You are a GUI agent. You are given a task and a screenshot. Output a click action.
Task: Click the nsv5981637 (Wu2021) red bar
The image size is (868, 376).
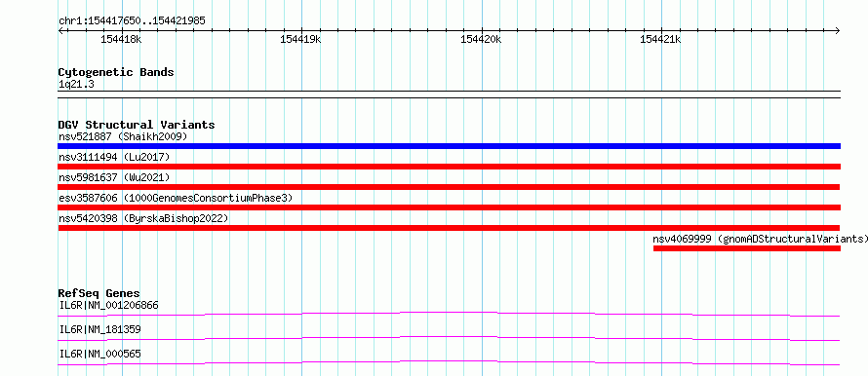tap(449, 187)
